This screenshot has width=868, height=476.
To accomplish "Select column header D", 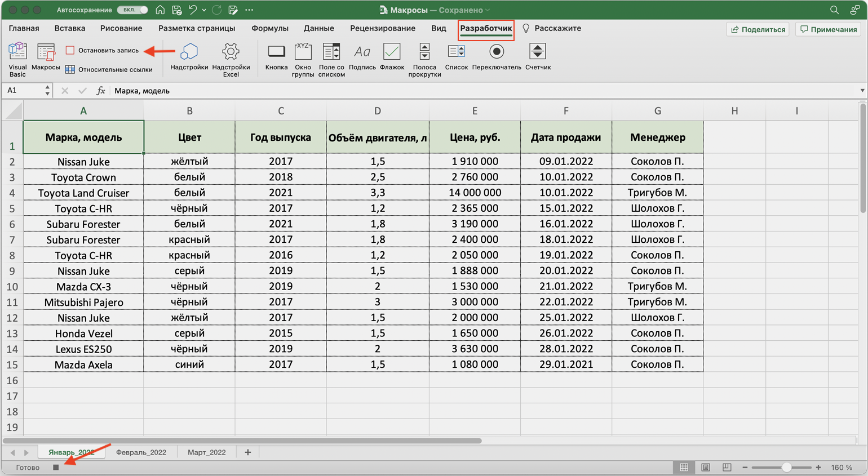I will (x=378, y=111).
